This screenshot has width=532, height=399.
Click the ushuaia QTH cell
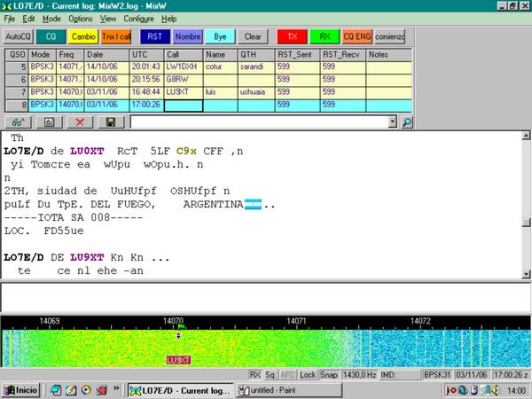pos(256,92)
